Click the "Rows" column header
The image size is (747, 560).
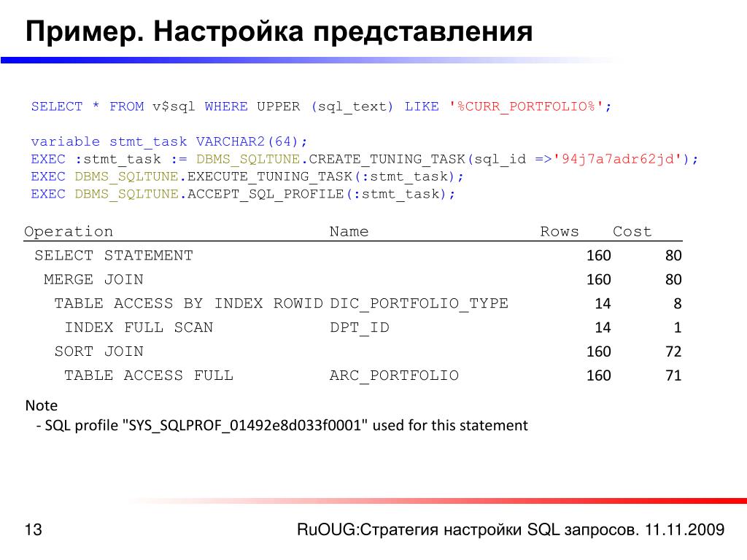pos(560,231)
